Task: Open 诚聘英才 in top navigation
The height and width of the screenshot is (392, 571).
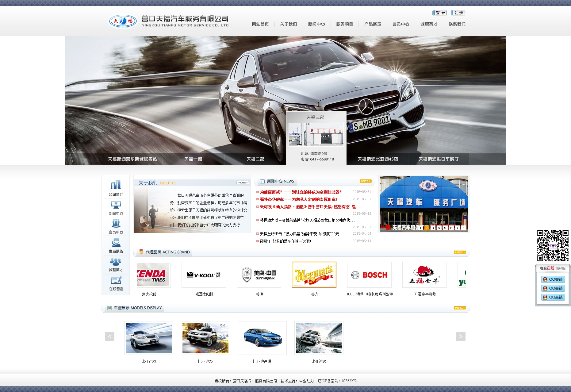Action: [x=429, y=24]
